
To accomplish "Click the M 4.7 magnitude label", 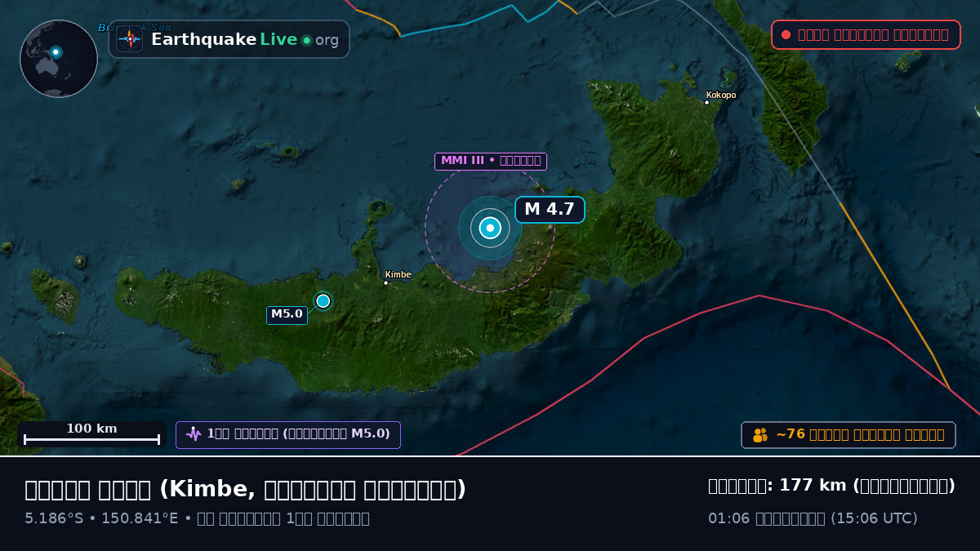I will point(550,210).
